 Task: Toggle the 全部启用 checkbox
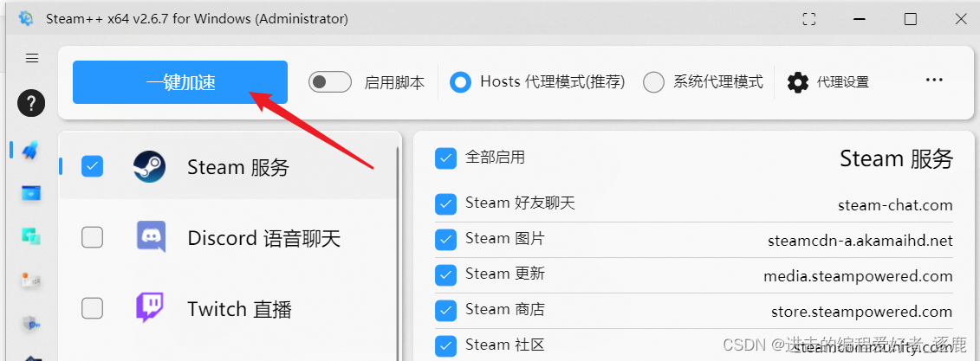pos(445,158)
